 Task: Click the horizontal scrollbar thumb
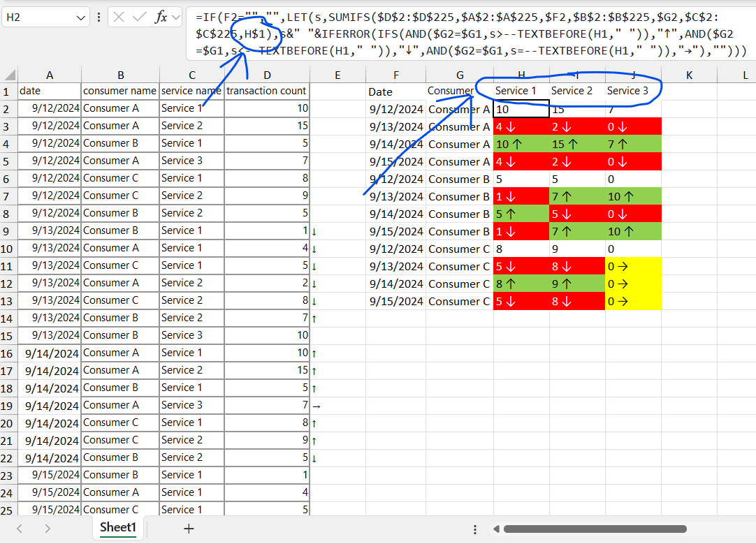point(595,529)
